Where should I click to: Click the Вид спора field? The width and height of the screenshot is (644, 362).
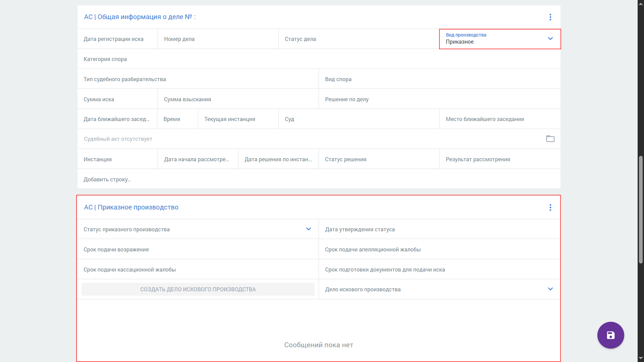click(439, 79)
